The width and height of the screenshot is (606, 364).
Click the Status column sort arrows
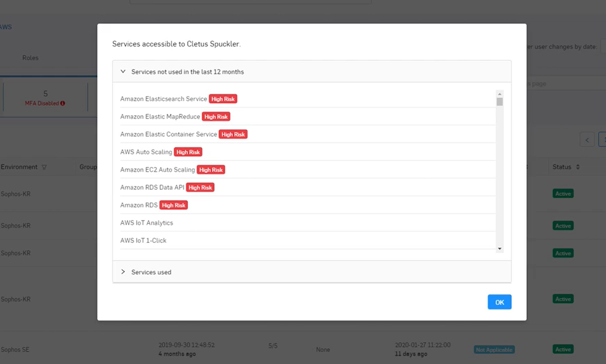click(x=577, y=166)
